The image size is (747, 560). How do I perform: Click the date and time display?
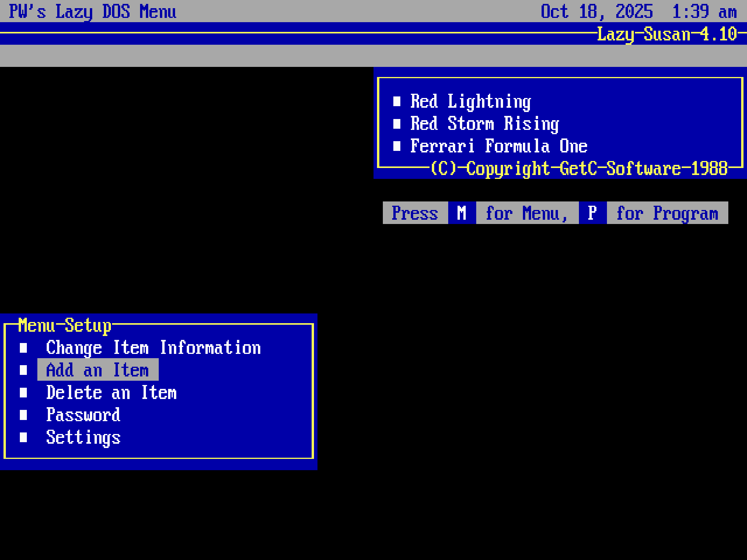(x=638, y=11)
